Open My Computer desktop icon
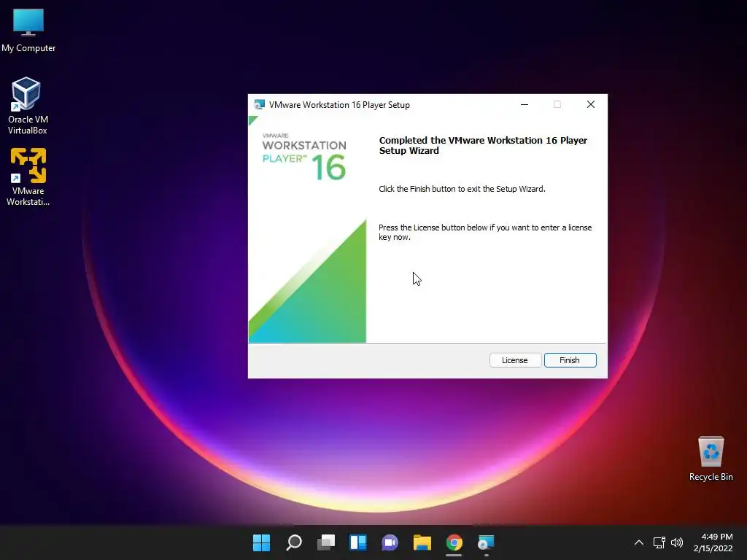Image resolution: width=747 pixels, height=560 pixels. click(28, 31)
